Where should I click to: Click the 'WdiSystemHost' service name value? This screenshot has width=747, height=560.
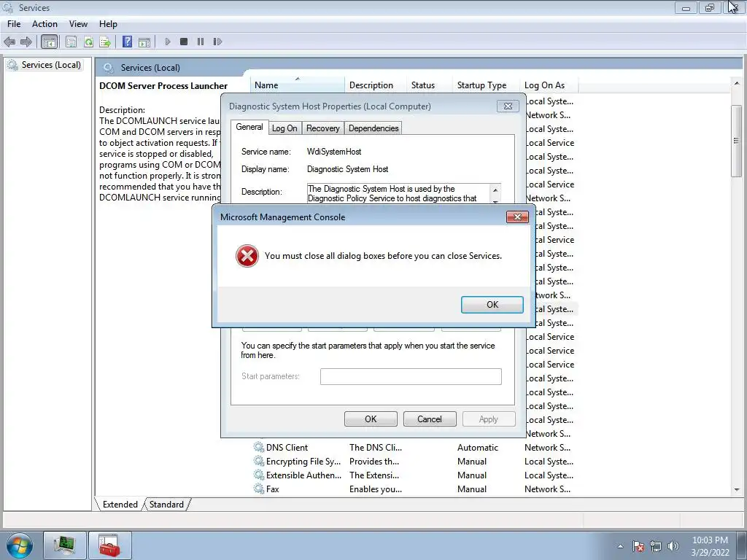(334, 152)
